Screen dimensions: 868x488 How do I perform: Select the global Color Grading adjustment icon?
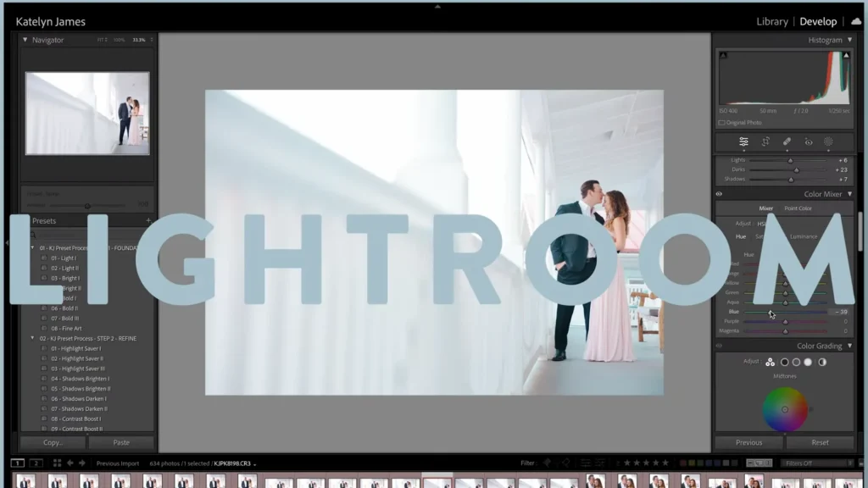click(x=822, y=363)
